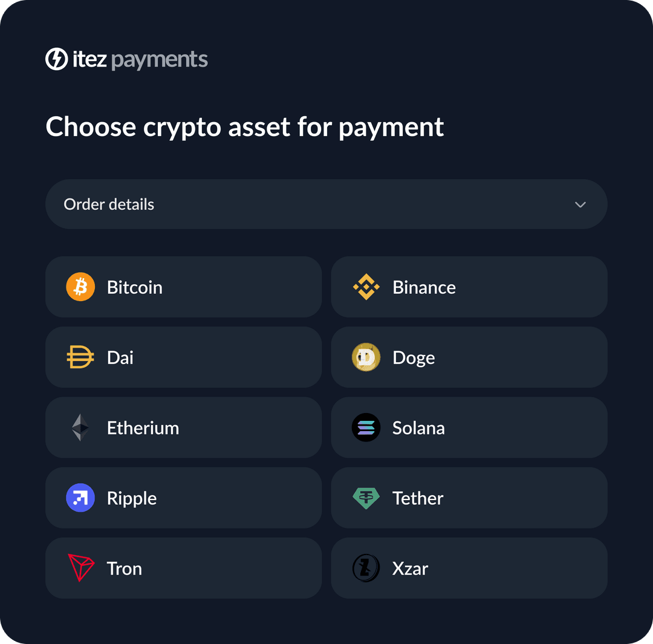
Task: Select Bitcoin as payment asset
Action: coord(184,287)
